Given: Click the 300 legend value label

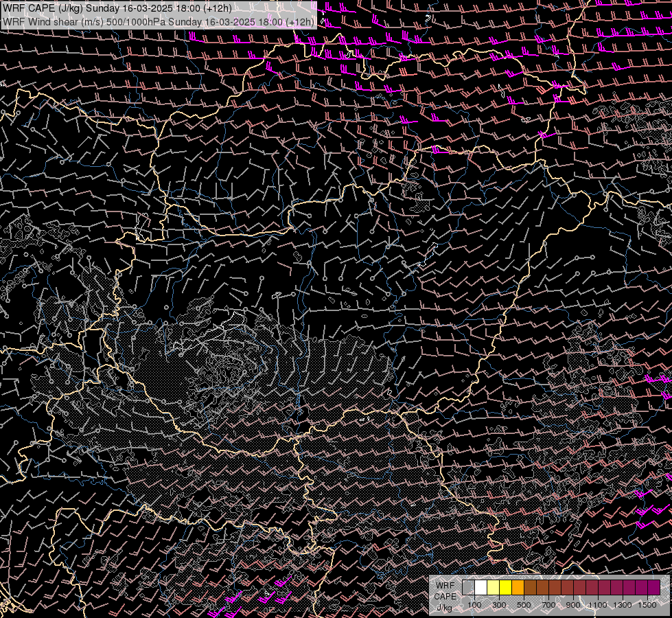Looking at the screenshot, I should pyautogui.click(x=499, y=605).
